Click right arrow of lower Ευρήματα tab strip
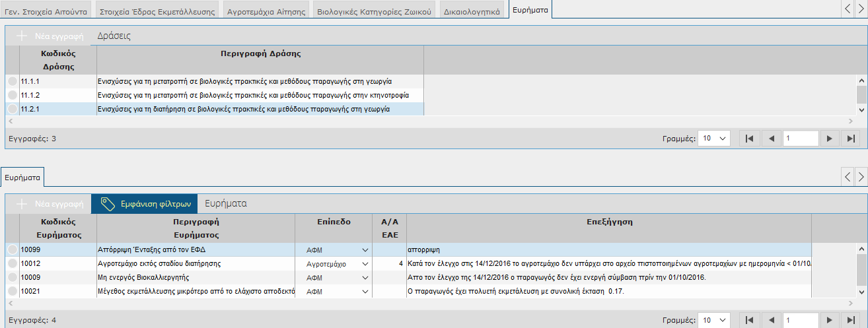868x328 pixels. 860,176
